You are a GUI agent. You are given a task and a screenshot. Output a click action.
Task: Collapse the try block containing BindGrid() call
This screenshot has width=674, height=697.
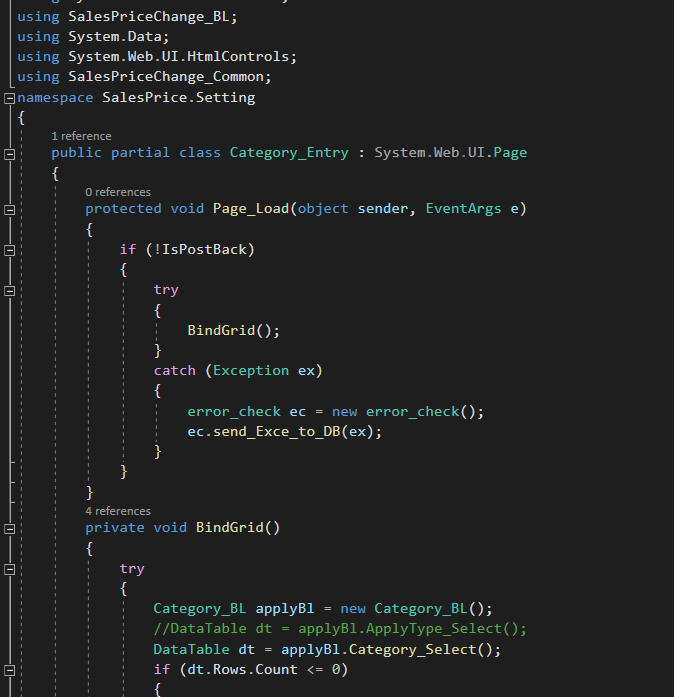click(x=9, y=291)
